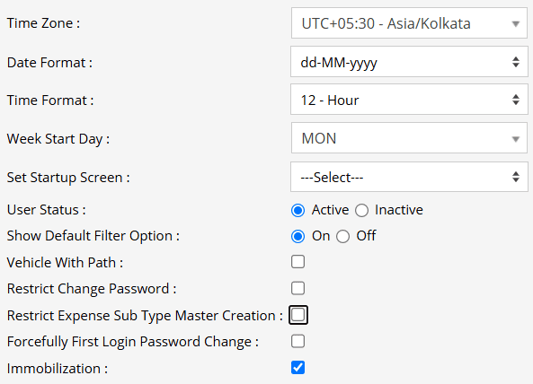Open the Time Format select box

tap(409, 100)
